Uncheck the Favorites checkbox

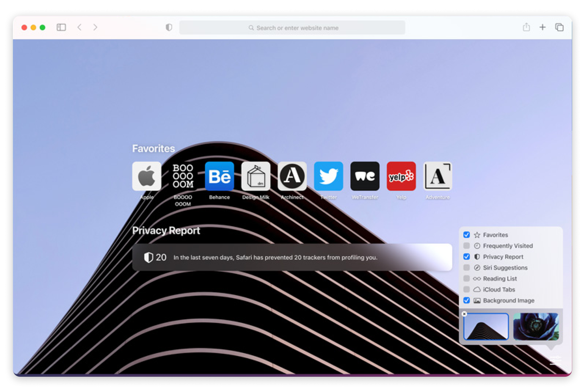coord(466,235)
